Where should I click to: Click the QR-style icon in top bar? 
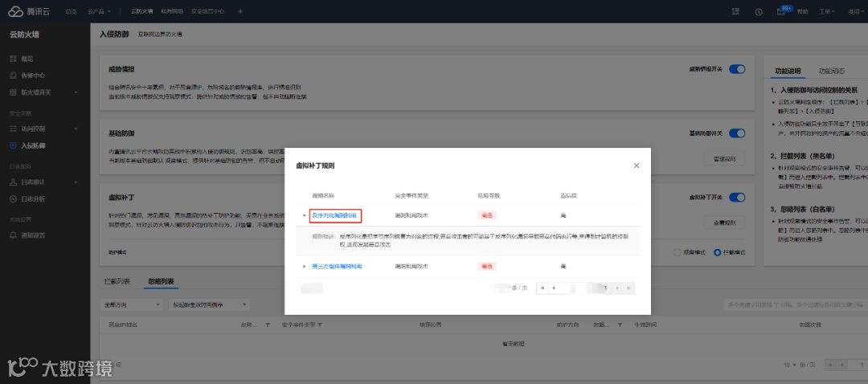point(735,11)
